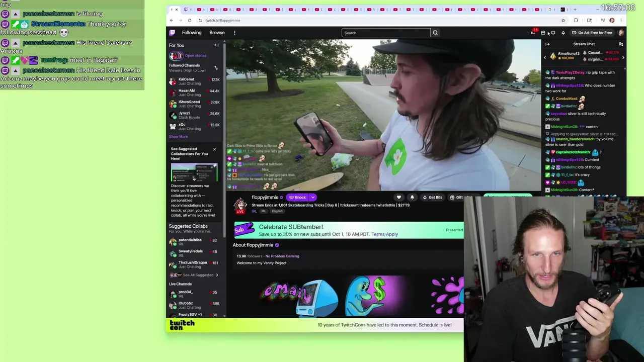Change followed channels sort order
The height and width of the screenshot is (362, 644).
(x=216, y=67)
